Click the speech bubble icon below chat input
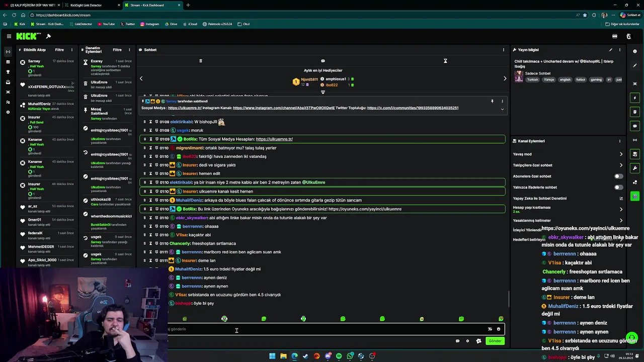 (457, 341)
